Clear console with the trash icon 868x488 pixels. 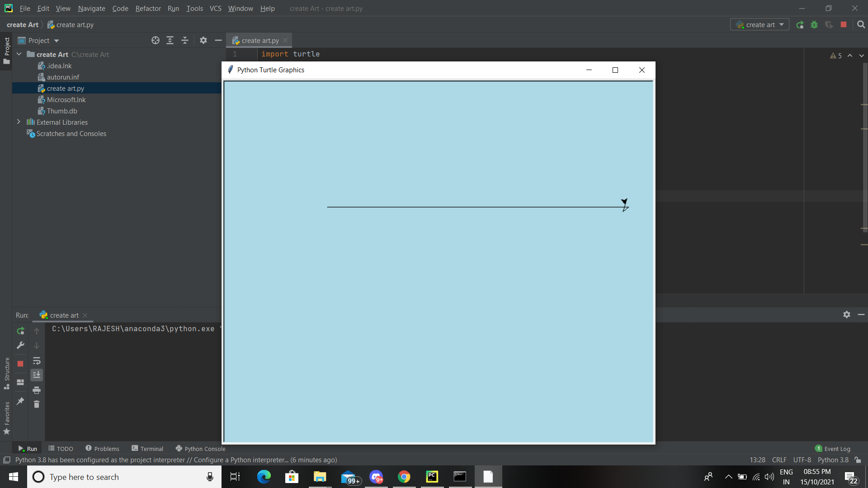click(37, 404)
